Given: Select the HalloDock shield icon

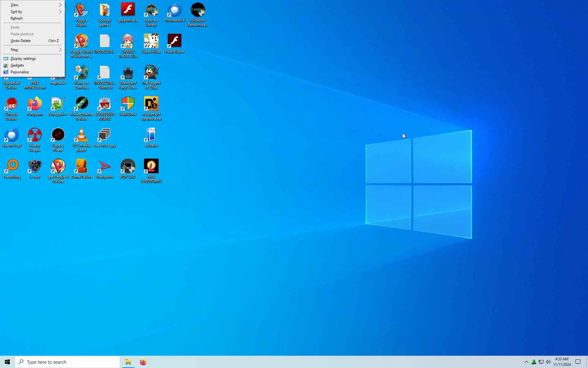Looking at the screenshot, I should (x=128, y=104).
